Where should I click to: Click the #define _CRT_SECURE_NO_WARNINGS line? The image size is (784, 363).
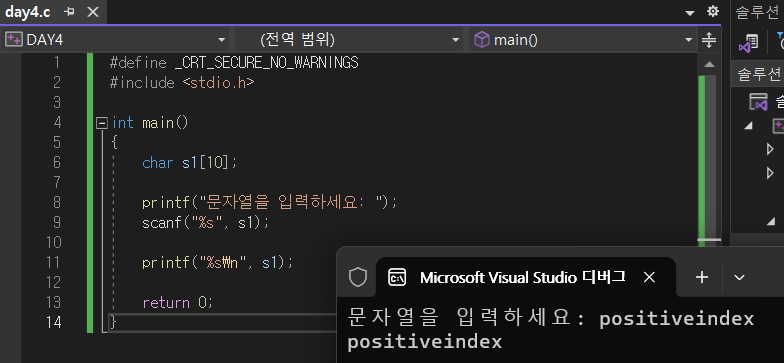pyautogui.click(x=234, y=63)
